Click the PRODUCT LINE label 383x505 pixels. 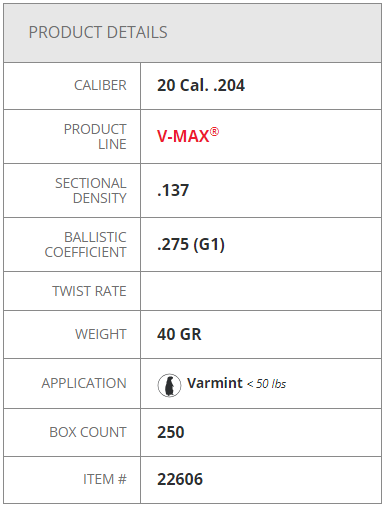(95, 137)
